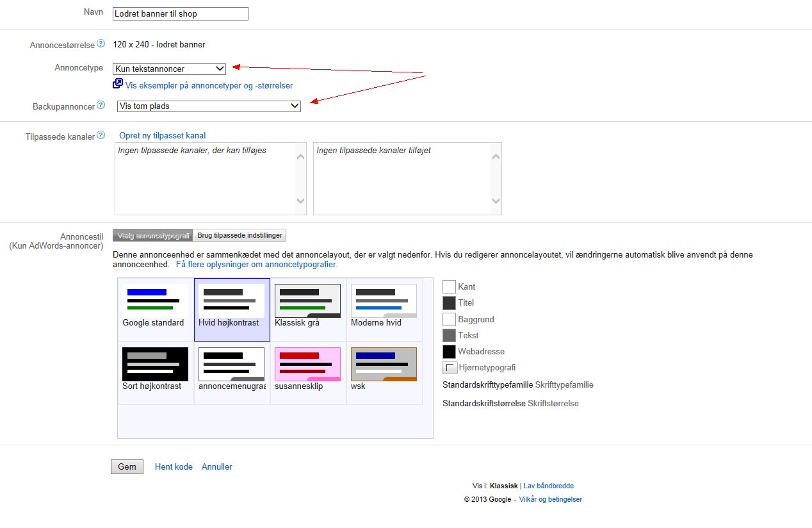
Task: Click help icon next to Annoncestørrelse
Action: pos(101,44)
